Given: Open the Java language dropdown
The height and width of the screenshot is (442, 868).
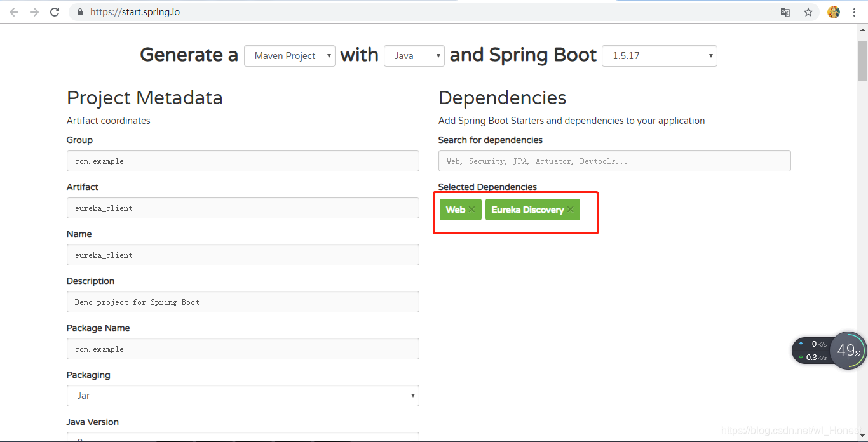Looking at the screenshot, I should (414, 56).
